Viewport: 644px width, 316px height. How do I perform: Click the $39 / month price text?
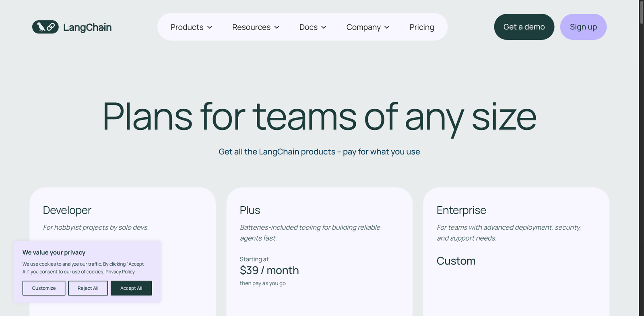[x=269, y=270]
